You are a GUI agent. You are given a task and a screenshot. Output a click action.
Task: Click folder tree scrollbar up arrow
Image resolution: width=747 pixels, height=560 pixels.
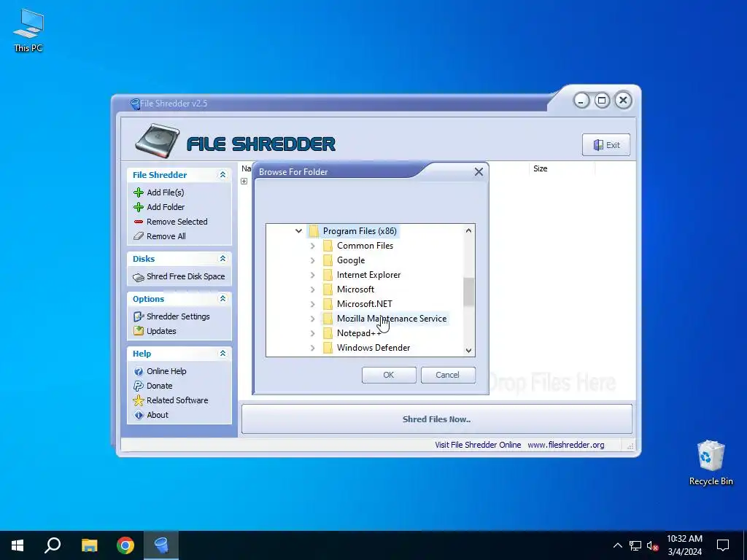469,230
